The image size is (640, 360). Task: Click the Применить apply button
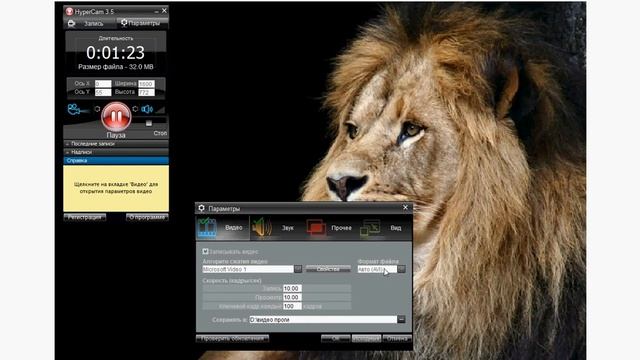point(366,339)
